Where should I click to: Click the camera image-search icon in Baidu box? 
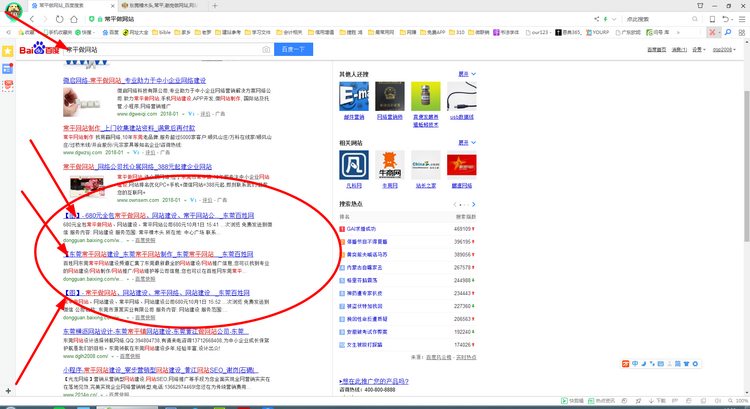coord(266,50)
